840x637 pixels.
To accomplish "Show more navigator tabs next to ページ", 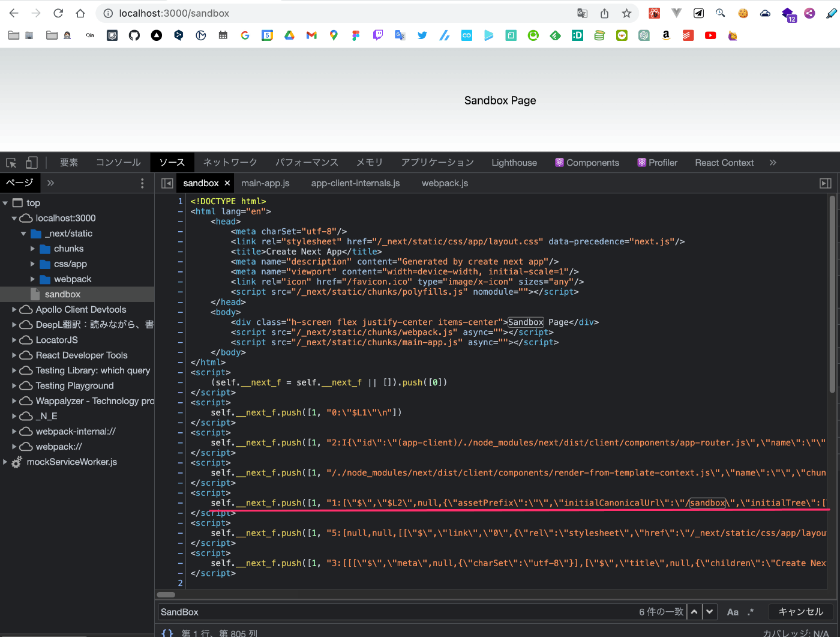I will pyautogui.click(x=50, y=183).
